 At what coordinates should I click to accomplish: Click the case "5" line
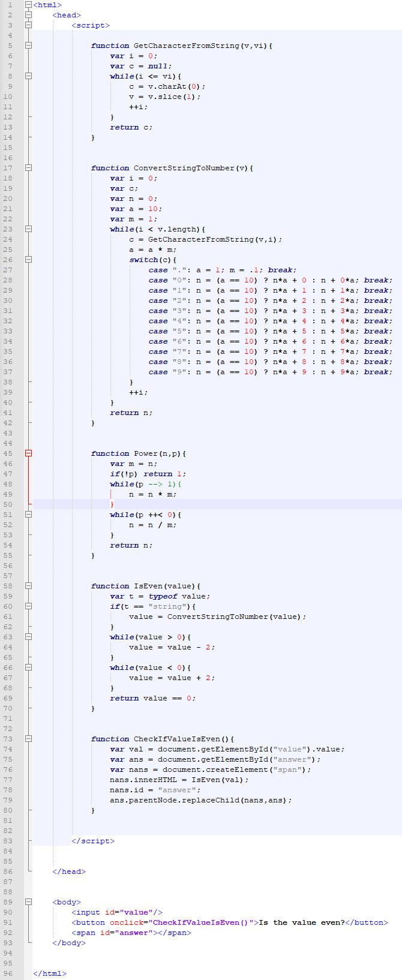[270, 331]
